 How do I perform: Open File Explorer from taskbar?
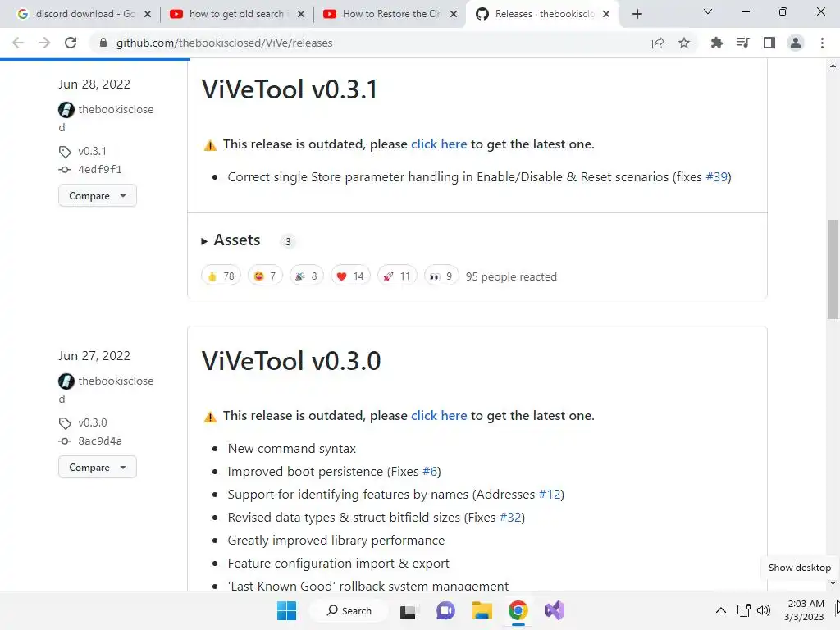point(482,610)
